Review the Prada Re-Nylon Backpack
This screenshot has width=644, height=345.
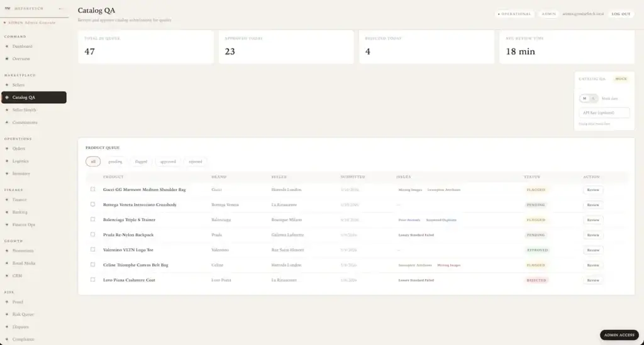point(593,235)
